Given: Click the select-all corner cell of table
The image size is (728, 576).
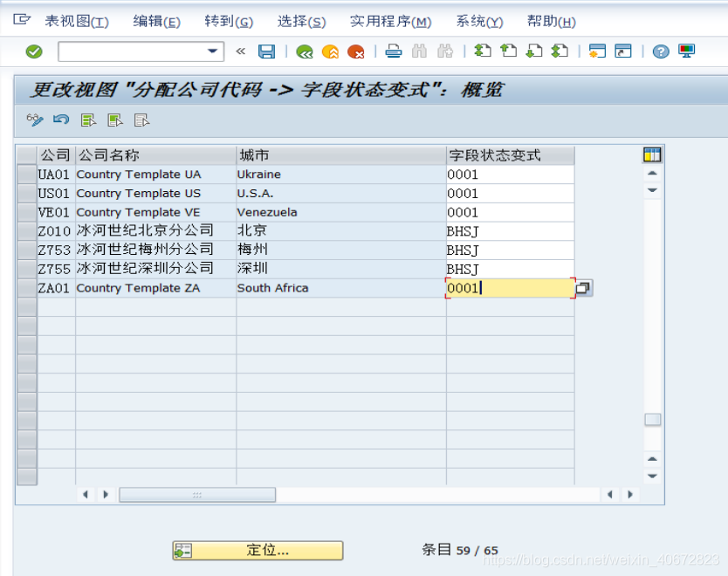Looking at the screenshot, I should click(x=27, y=155).
